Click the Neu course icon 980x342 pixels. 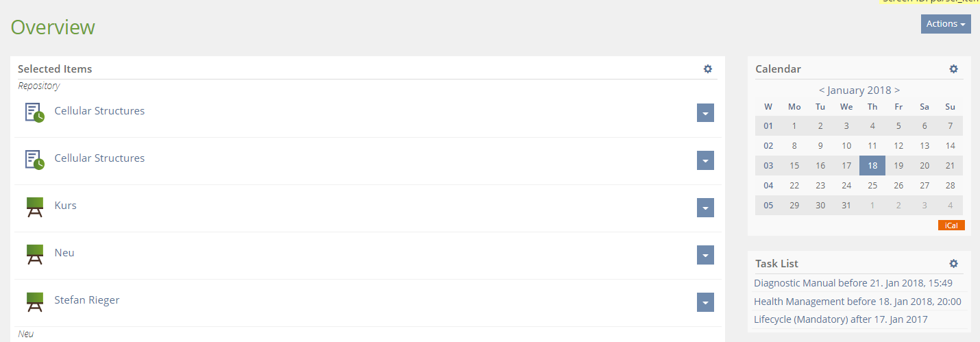coord(34,254)
